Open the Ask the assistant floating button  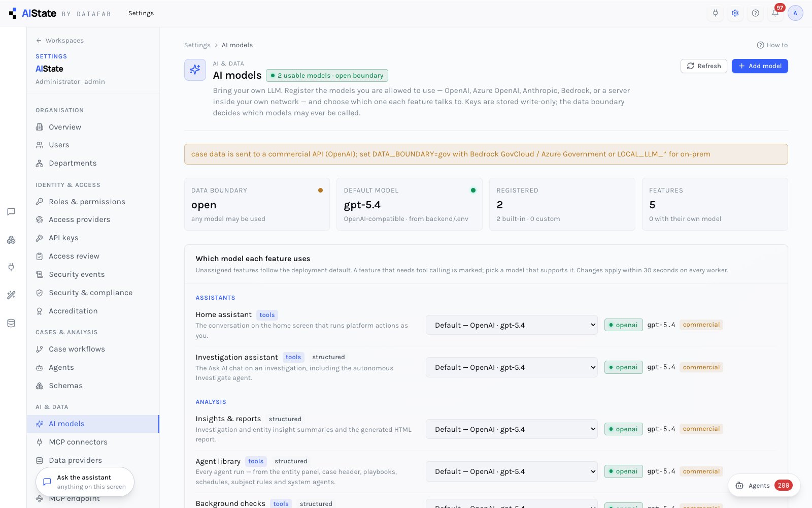pyautogui.click(x=85, y=482)
